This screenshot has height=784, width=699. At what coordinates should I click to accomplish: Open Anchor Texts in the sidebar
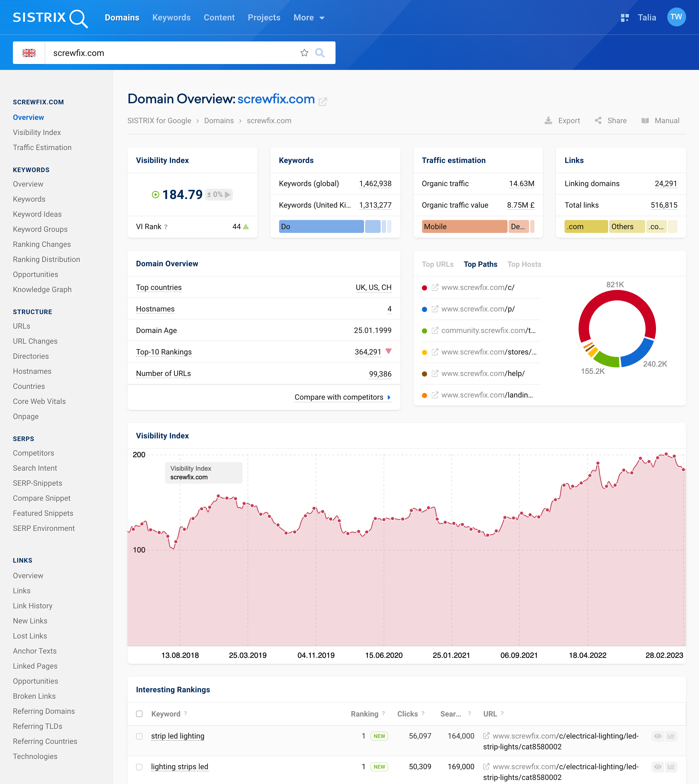pos(35,651)
